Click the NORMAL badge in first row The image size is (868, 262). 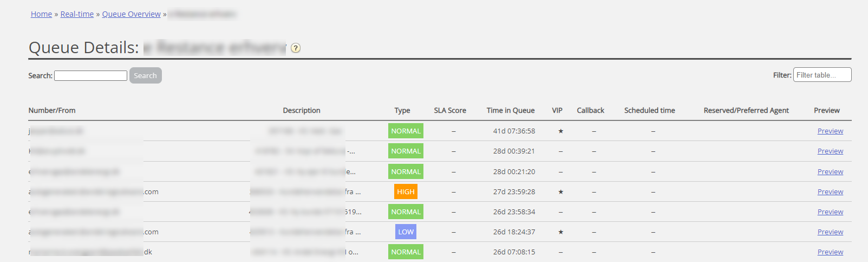(406, 131)
